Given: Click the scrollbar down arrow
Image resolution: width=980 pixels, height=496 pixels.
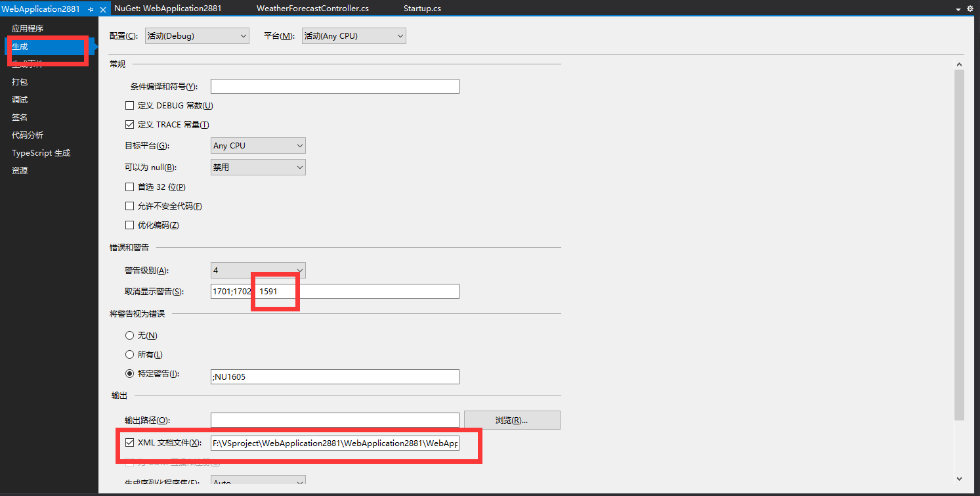Looking at the screenshot, I should coord(959,479).
